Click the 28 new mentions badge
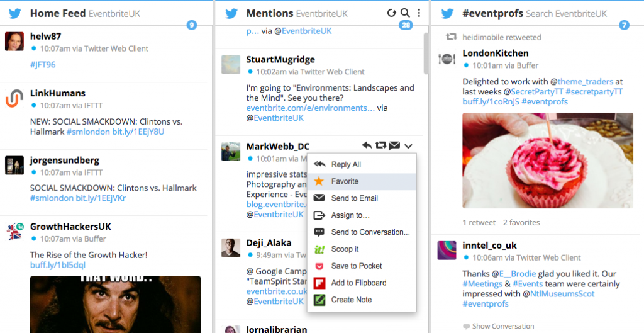The image size is (644, 333). point(406,25)
